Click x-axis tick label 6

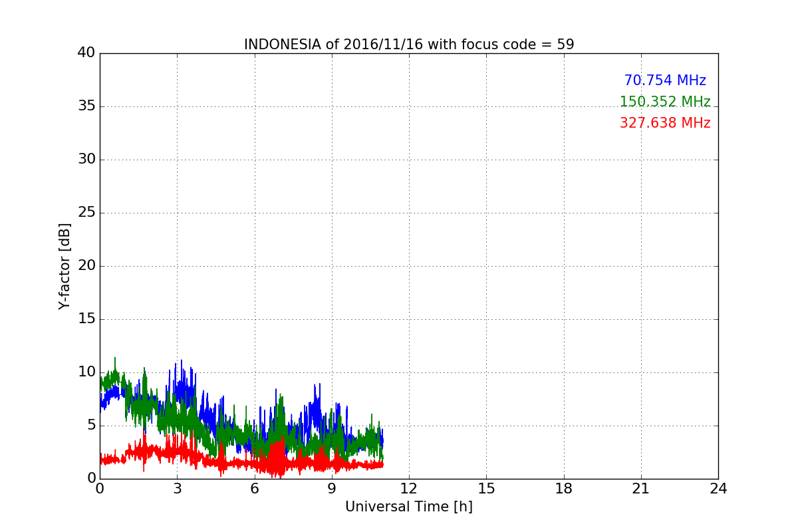click(x=254, y=489)
